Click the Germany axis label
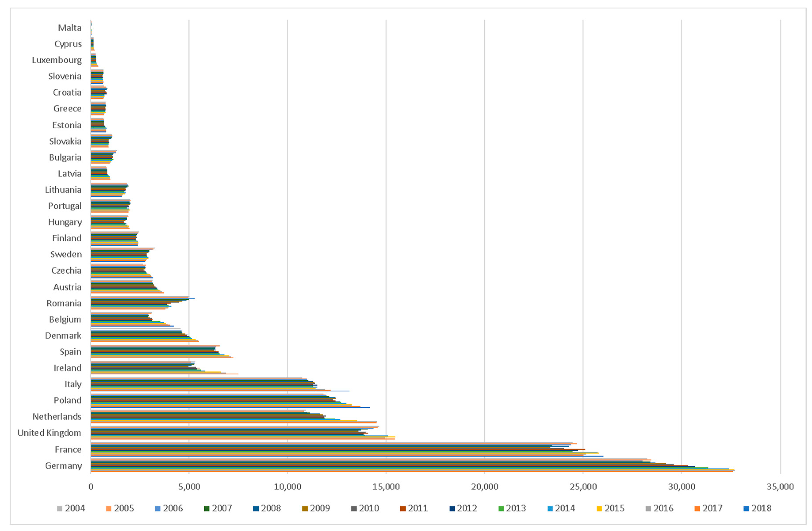The image size is (812, 531). click(x=63, y=466)
